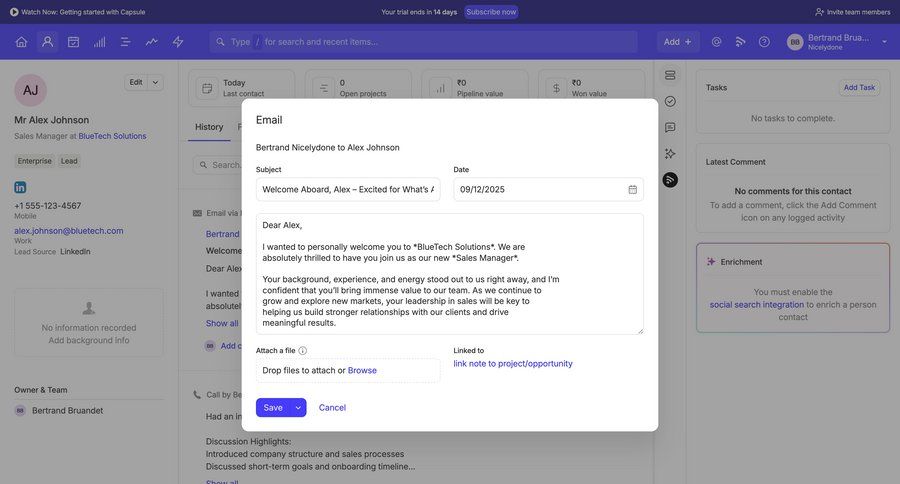Expand the dropdown next to Edit
The height and width of the screenshot is (484, 900).
155,82
